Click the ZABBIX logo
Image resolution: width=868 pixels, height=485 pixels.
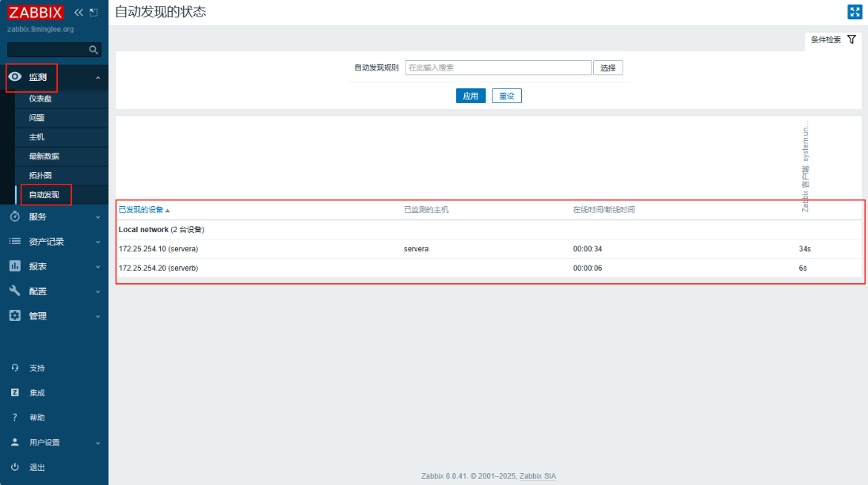point(36,12)
